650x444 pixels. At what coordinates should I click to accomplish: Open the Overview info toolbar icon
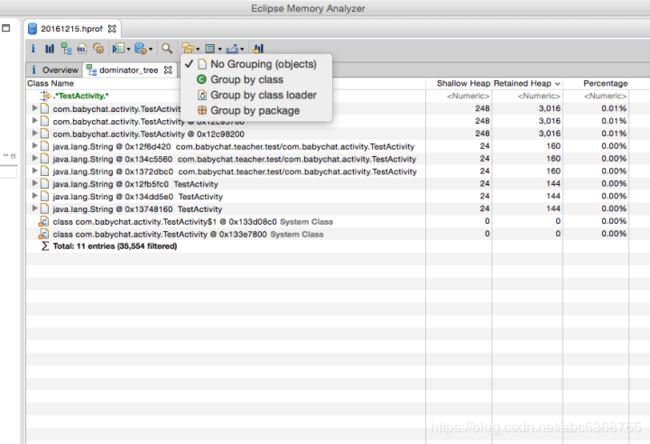(x=33, y=49)
